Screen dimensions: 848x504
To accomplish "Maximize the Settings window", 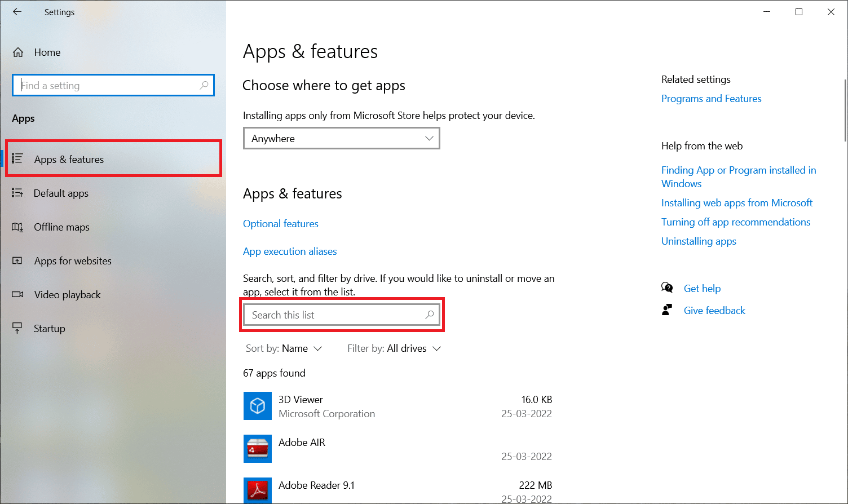I will point(799,12).
